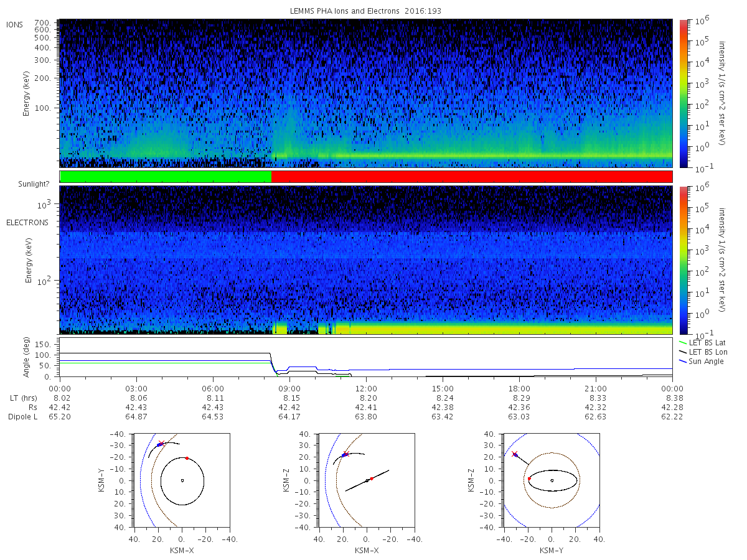Click the green segment of sunlight bar
747x560 pixels.
166,177
